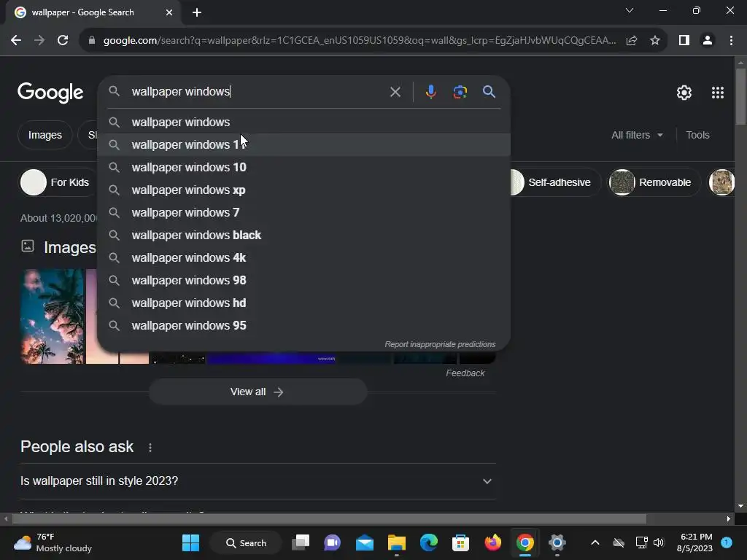Click View all images button

258,392
